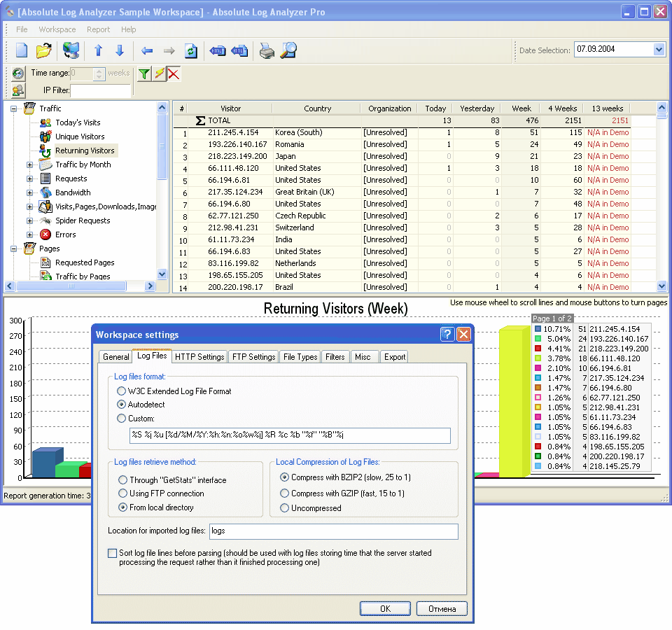
Task: Switch to the FTP Settings tab
Action: coord(253,357)
